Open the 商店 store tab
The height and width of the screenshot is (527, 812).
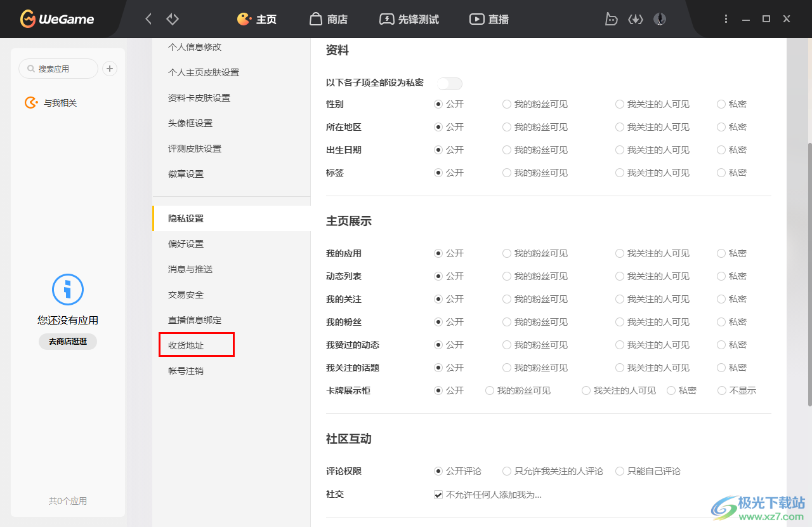pos(329,19)
